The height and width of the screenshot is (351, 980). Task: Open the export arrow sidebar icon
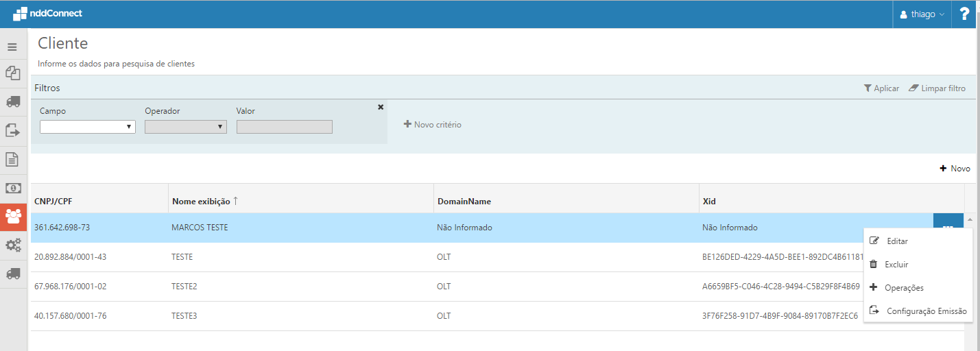12,130
